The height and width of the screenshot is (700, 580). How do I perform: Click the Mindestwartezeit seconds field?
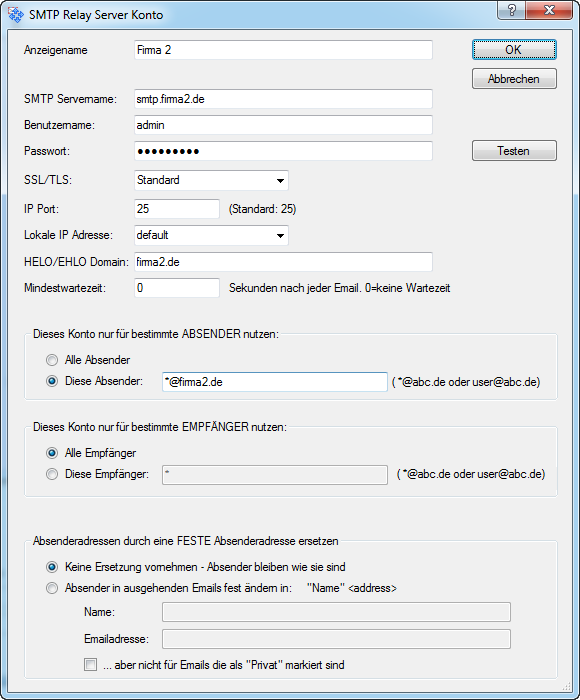[x=177, y=288]
